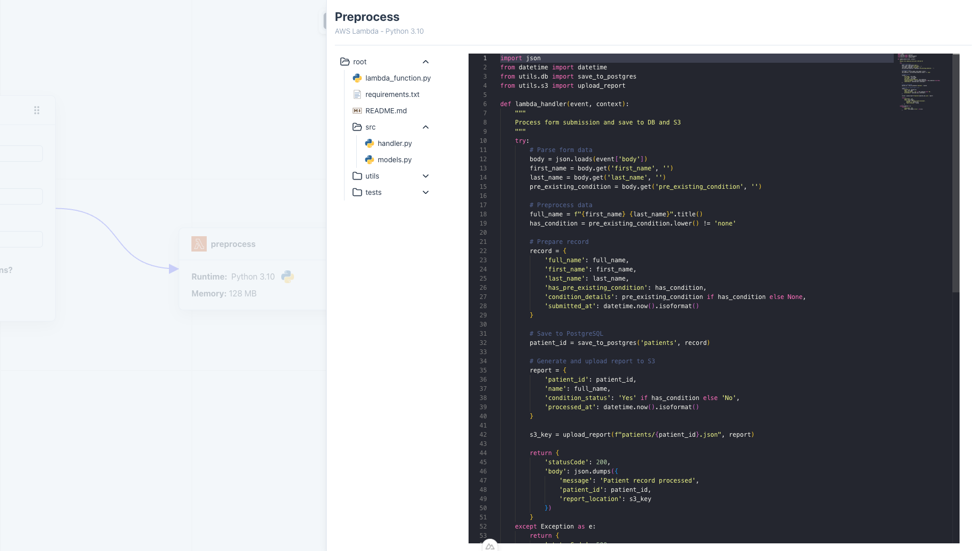Click the drag handle dots on the form card
The width and height of the screenshot is (980, 551).
coord(36,110)
